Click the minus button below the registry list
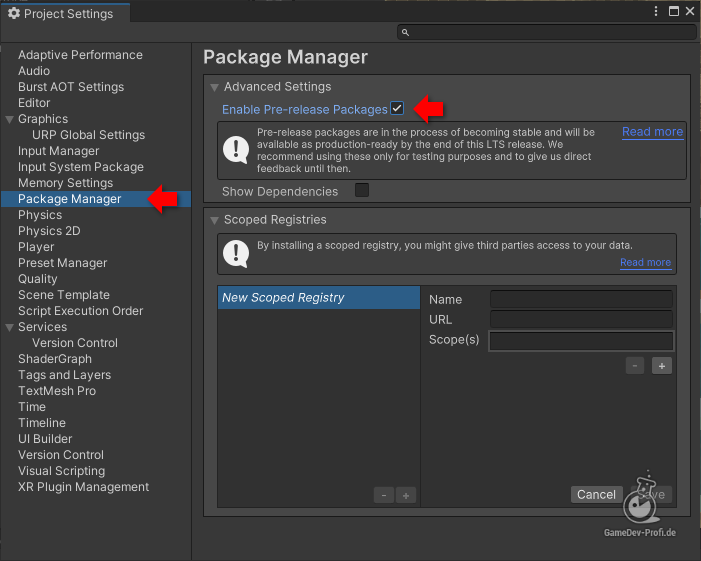 click(384, 495)
